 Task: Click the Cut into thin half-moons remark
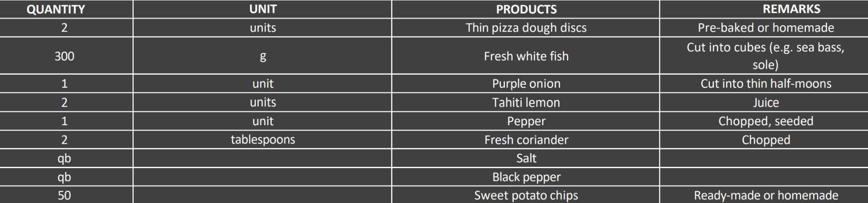tap(766, 84)
